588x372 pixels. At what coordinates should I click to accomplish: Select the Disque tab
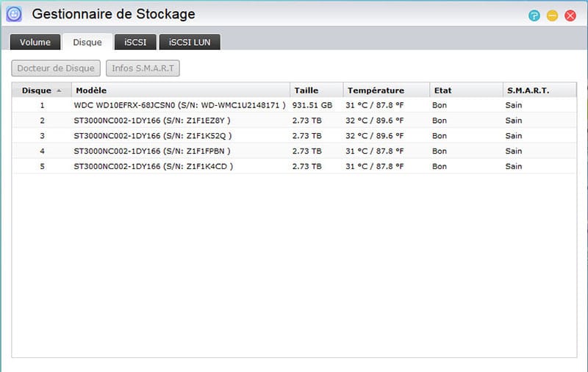[x=87, y=42]
